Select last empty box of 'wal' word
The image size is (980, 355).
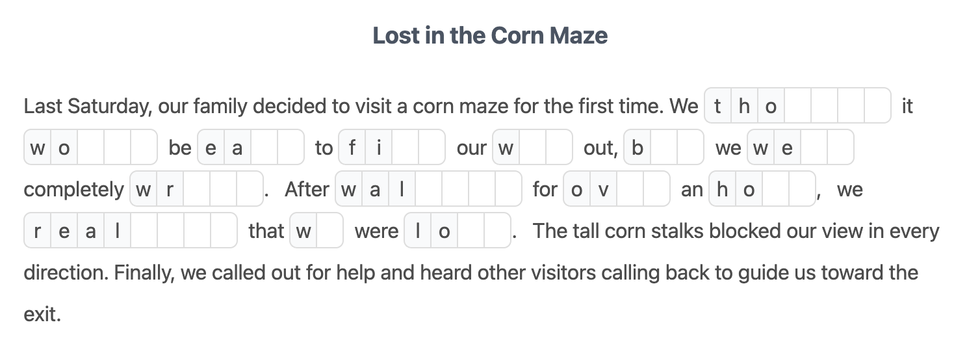click(x=508, y=189)
